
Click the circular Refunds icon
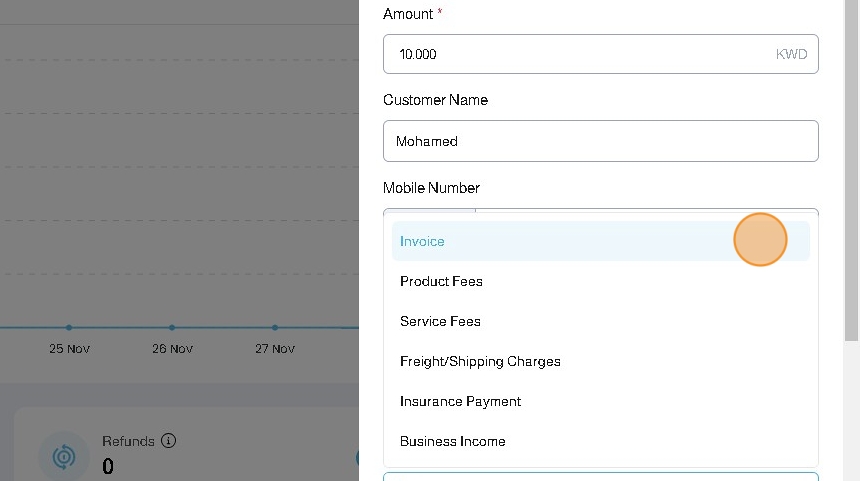[x=63, y=457]
